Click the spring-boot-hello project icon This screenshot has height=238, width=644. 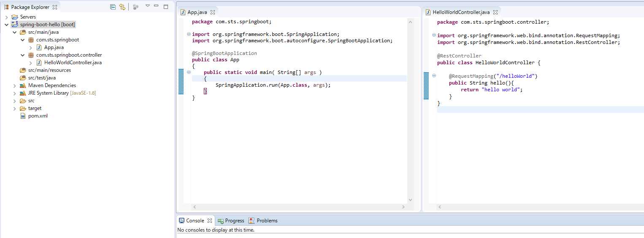click(x=15, y=25)
